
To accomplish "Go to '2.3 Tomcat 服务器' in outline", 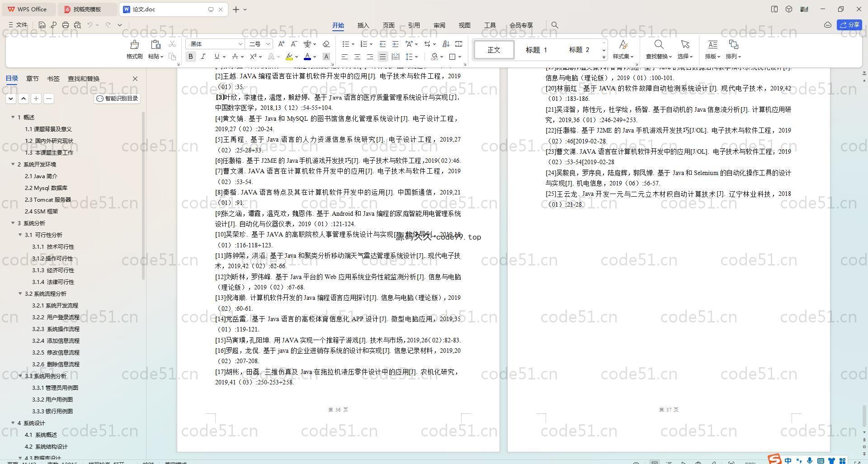I will pos(47,199).
